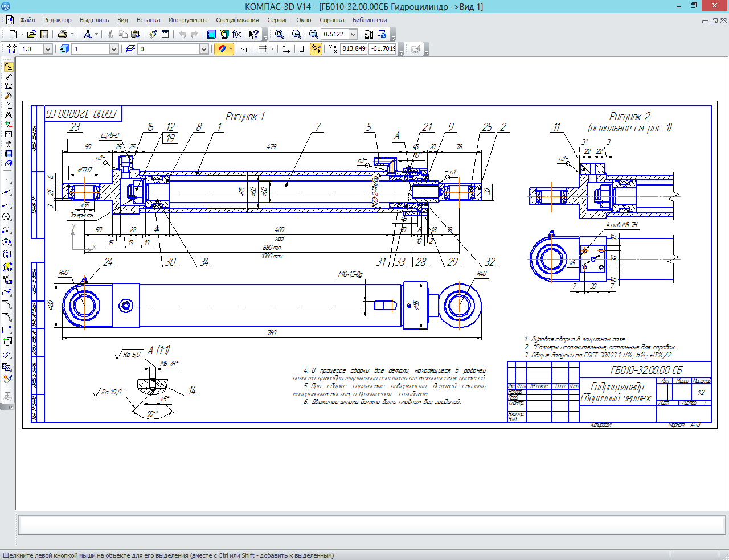The image size is (729, 560).
Task: Click the Гидроцилиндр title block text
Action: [617, 386]
